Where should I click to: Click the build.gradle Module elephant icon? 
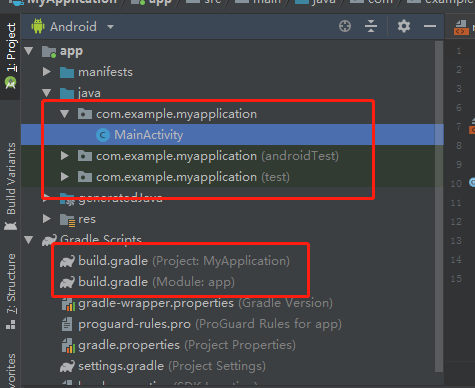[67, 282]
